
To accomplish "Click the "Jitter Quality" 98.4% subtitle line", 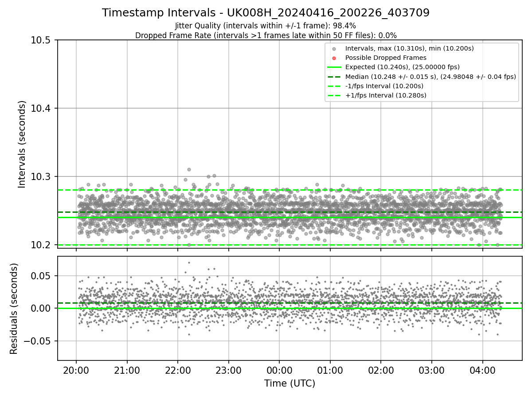I will pos(266,26).
